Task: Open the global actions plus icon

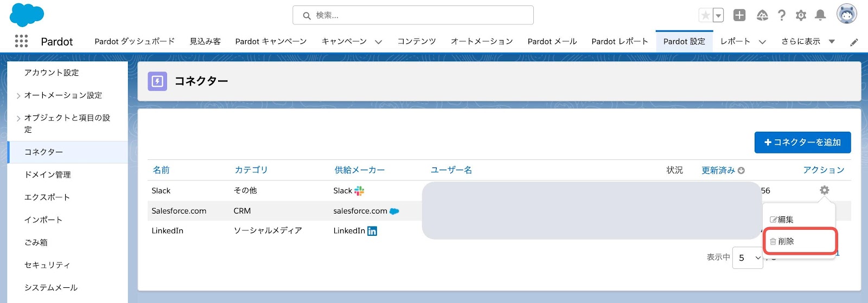Action: (739, 15)
